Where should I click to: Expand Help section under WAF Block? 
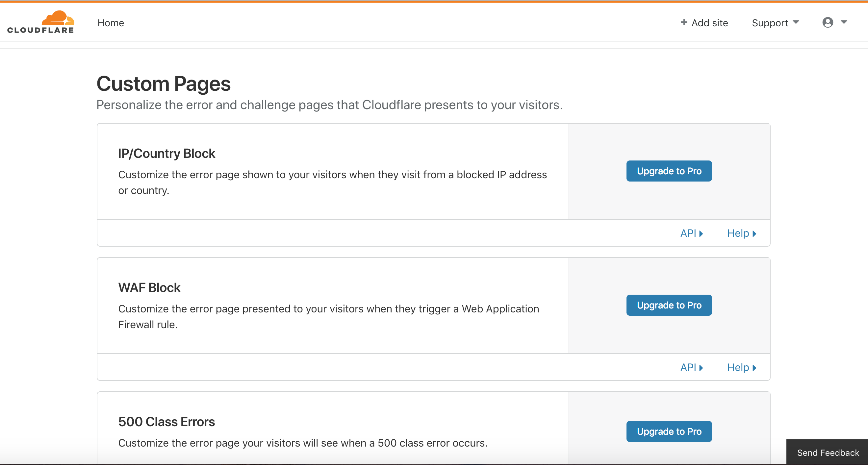coord(741,367)
